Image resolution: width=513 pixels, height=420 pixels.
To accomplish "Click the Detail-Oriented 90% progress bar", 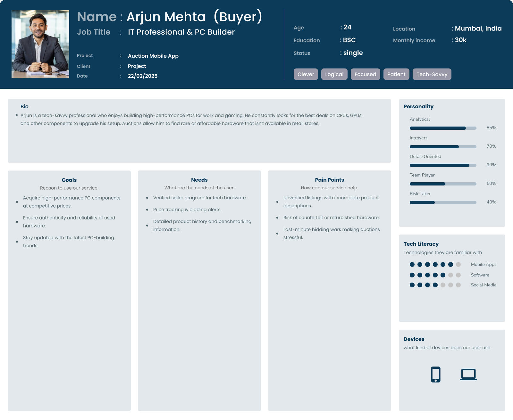I will tap(443, 165).
